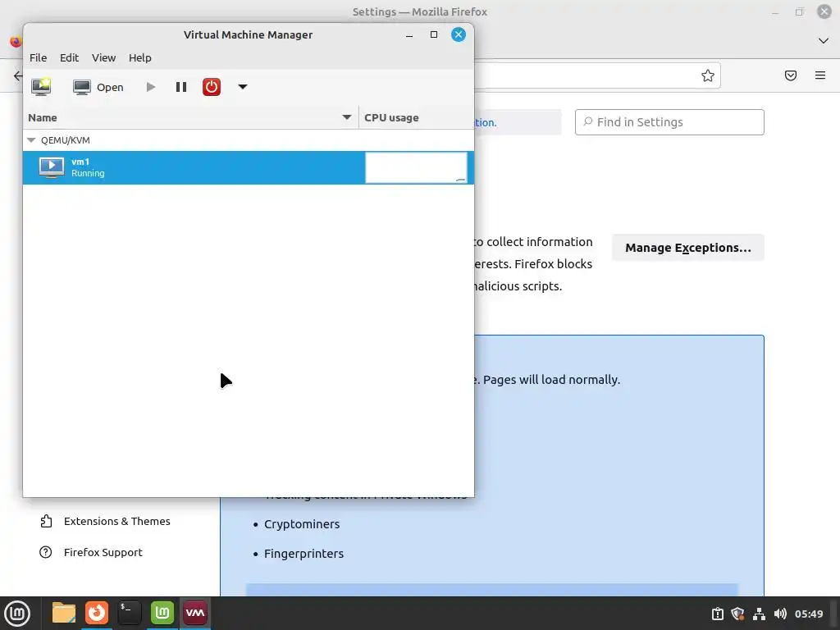Viewport: 840px width, 630px height.
Task: Open the Help menu
Action: (139, 58)
